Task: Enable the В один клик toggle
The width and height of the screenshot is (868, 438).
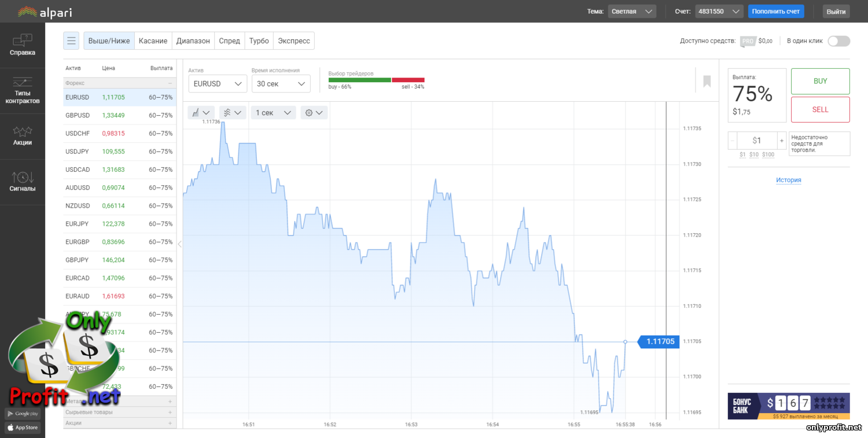Action: tap(838, 41)
